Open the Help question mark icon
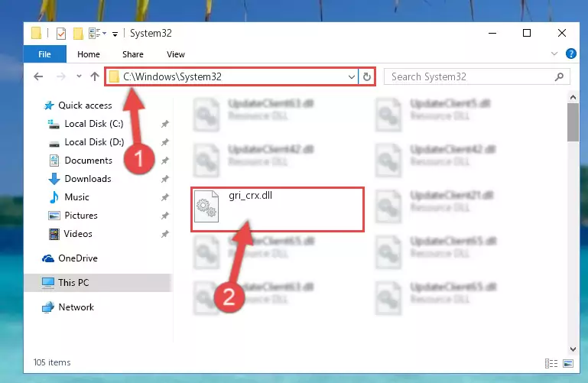The height and width of the screenshot is (383, 588). pyautogui.click(x=570, y=54)
